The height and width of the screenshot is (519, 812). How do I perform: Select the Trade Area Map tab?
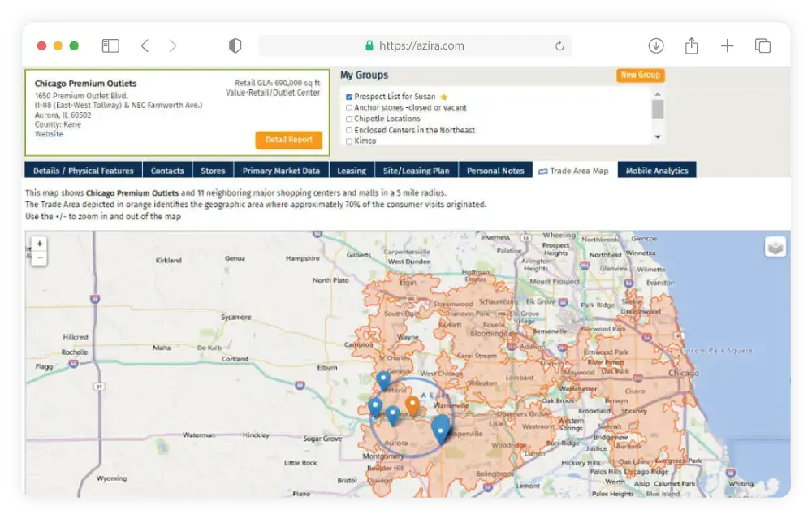pyautogui.click(x=575, y=171)
